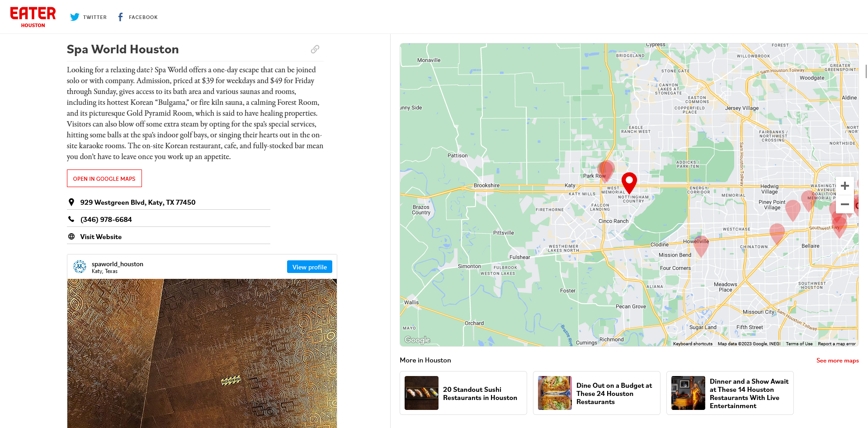Open the Facebook icon link

pos(120,17)
